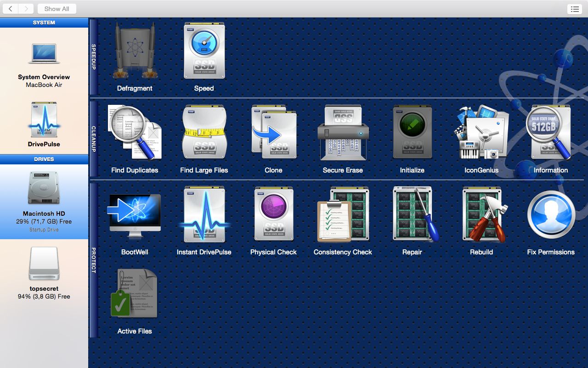
Task: Click the SPEEDUP section tab
Action: (x=94, y=57)
